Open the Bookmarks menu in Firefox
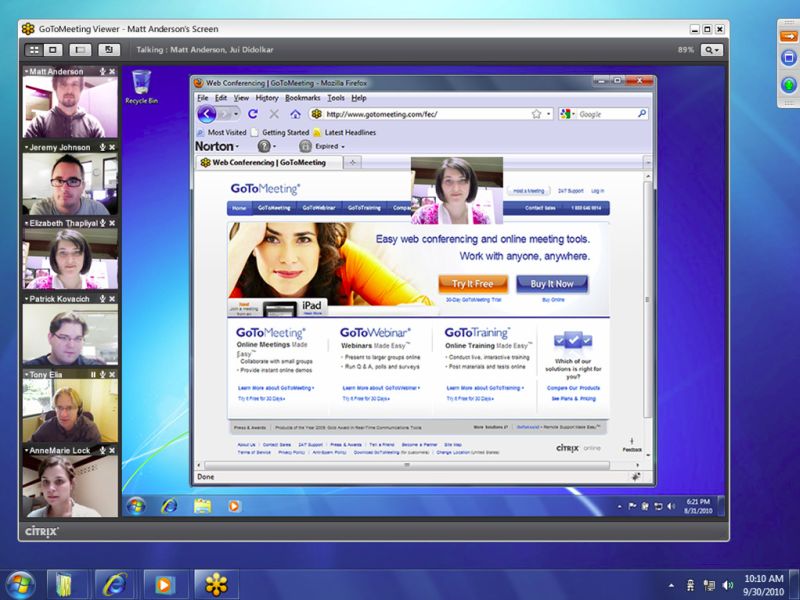 click(x=303, y=98)
